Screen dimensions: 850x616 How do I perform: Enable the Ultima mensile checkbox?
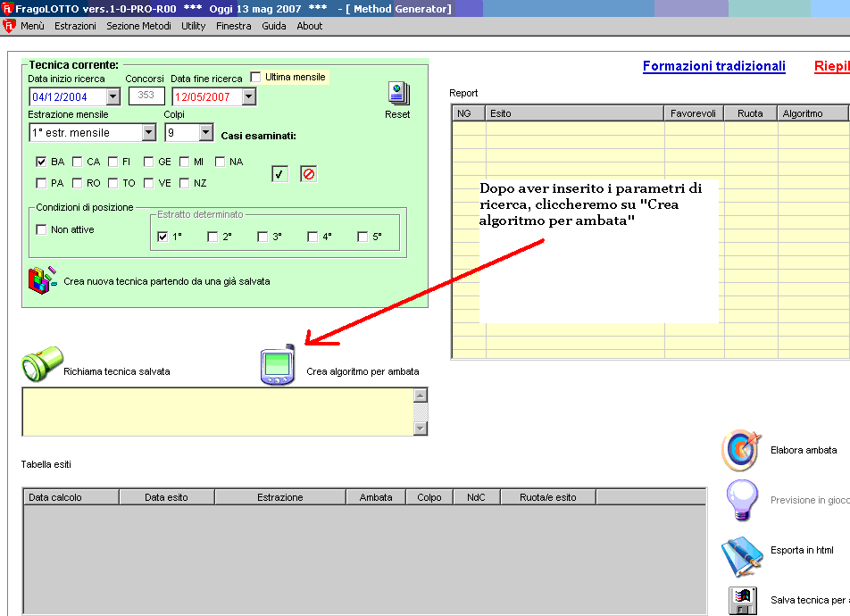(x=256, y=77)
